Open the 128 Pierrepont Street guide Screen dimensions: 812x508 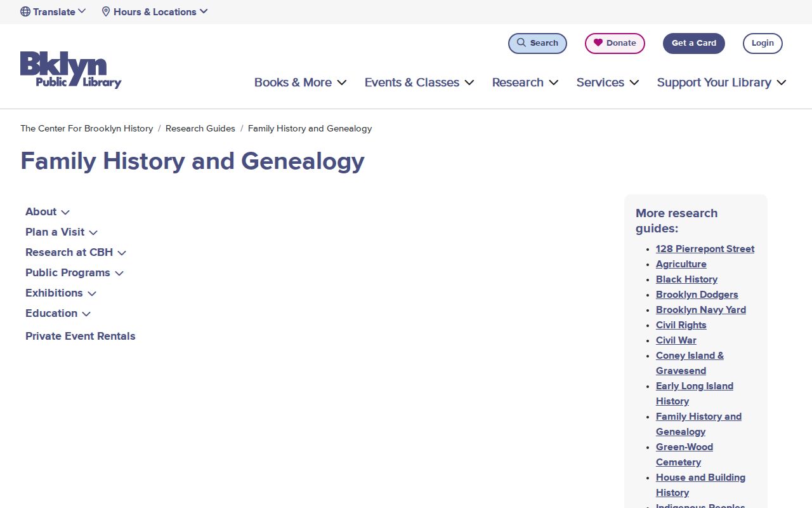(x=705, y=249)
